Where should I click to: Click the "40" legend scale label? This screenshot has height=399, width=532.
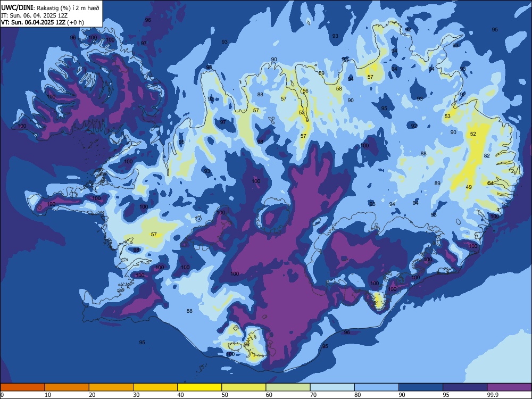point(180,395)
